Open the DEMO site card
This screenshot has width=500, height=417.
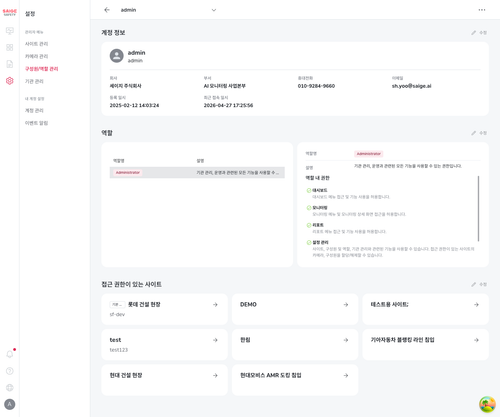tap(295, 309)
